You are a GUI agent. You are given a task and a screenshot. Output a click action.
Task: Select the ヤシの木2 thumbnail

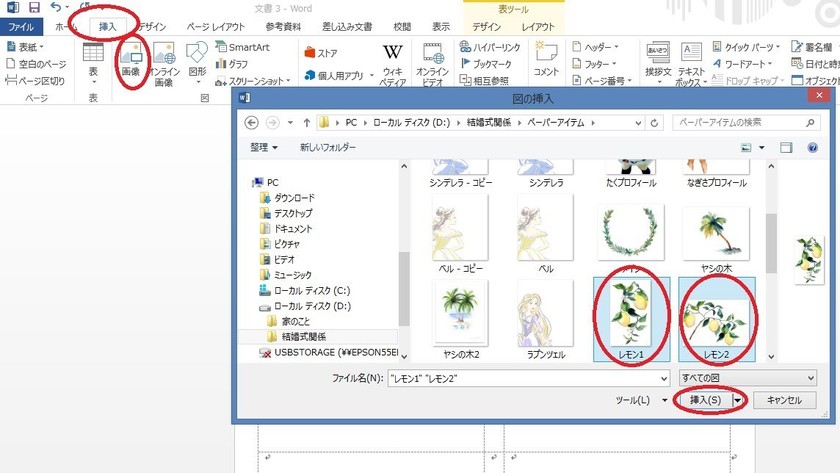(461, 319)
